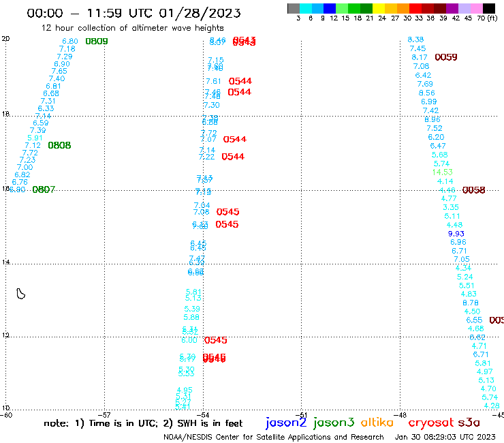The height and width of the screenshot is (443, 504).
Task: Click the date range title text
Action: (x=133, y=13)
